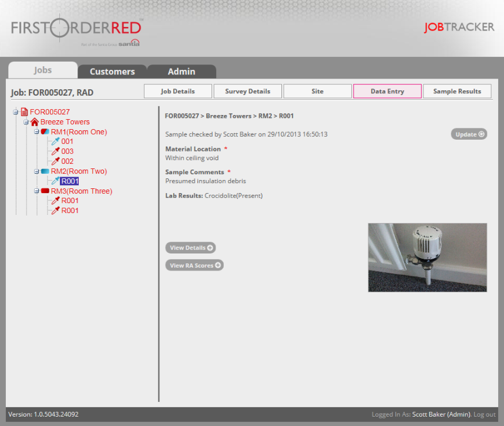The image size is (504, 426).
Task: Click the red house icon for Breeze Towers
Action: tap(35, 122)
